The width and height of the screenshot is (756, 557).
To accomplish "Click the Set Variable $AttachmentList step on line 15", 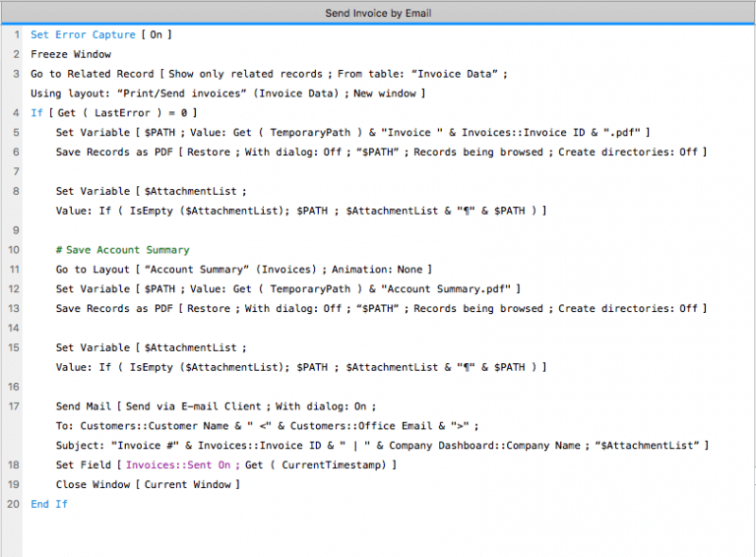I will click(x=151, y=348).
